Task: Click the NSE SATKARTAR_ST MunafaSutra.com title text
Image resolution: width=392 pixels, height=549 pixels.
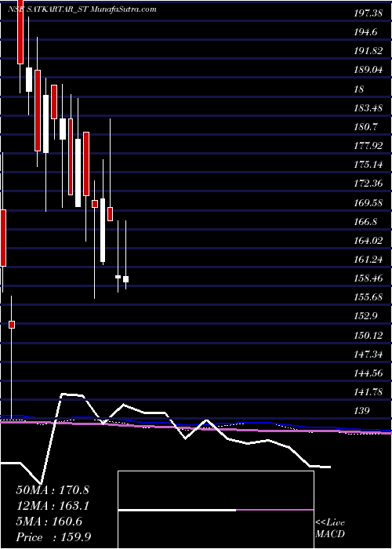Action: [82, 9]
